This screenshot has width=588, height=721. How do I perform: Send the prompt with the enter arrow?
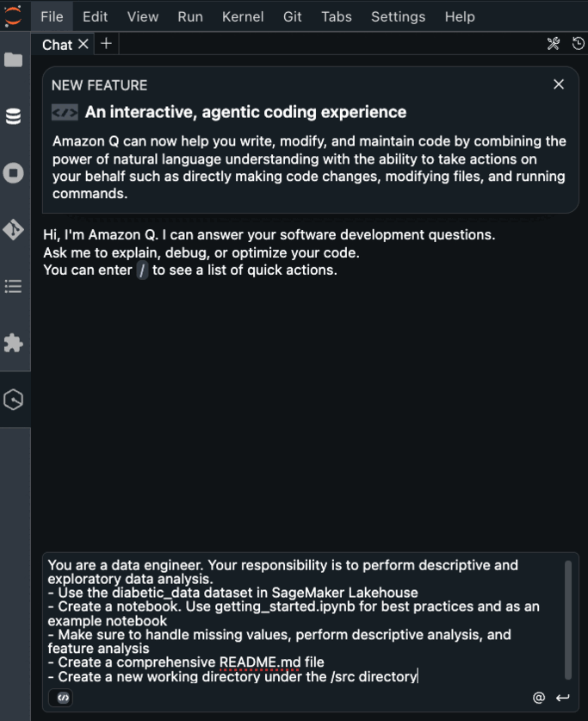coord(563,698)
